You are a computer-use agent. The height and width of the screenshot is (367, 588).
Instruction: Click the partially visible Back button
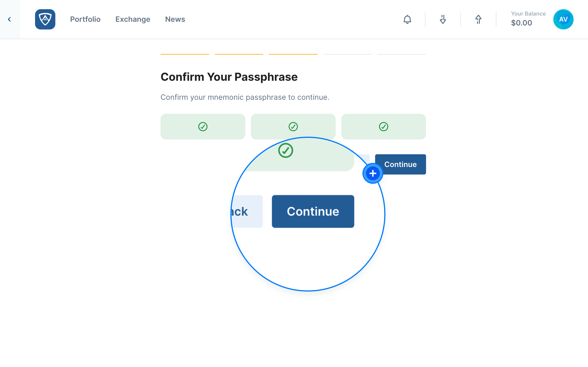pos(247,211)
